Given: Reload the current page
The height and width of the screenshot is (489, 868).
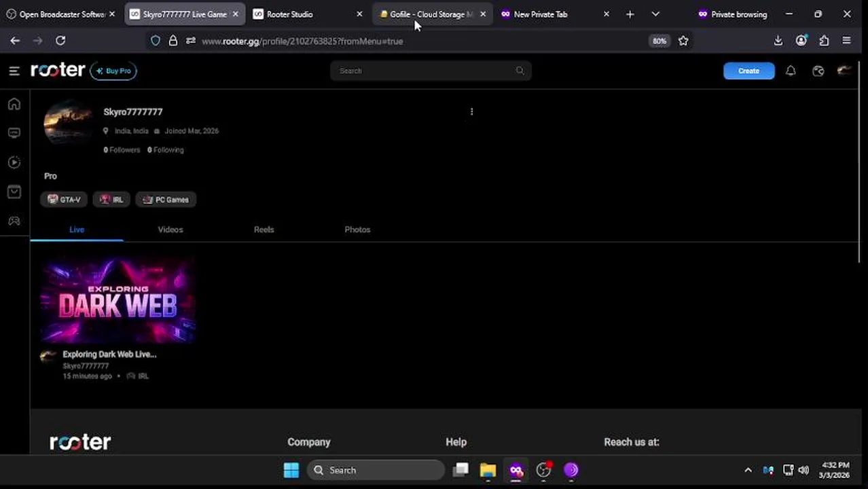Looking at the screenshot, I should 60,41.
